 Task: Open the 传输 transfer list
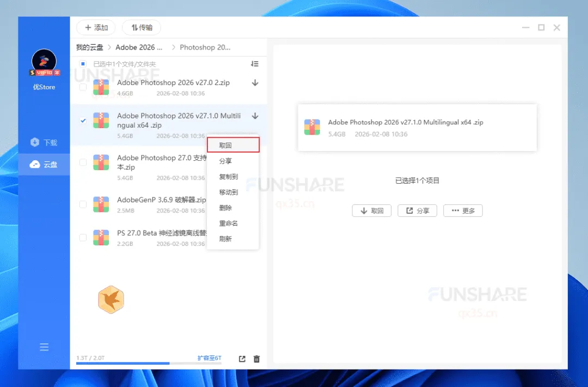coord(142,27)
